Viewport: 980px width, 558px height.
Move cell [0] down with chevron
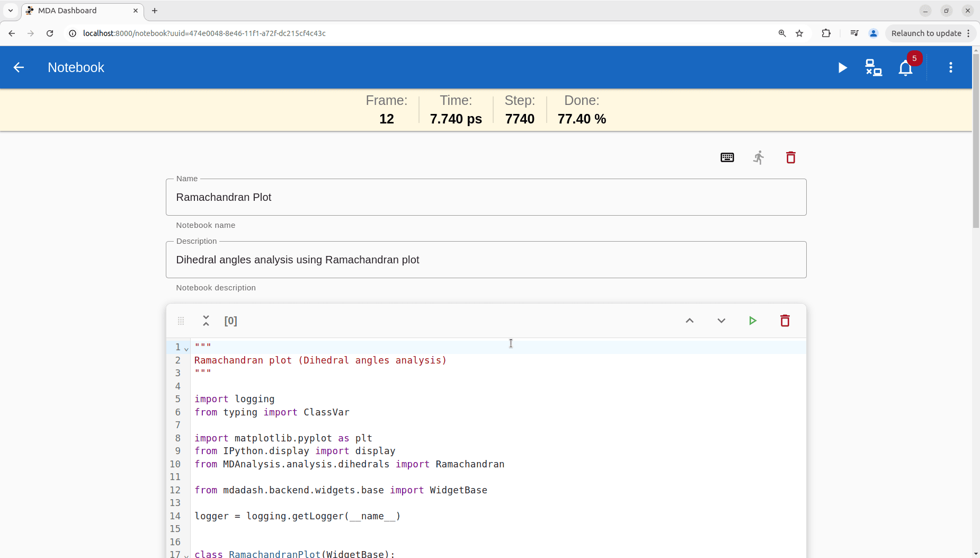(x=721, y=321)
